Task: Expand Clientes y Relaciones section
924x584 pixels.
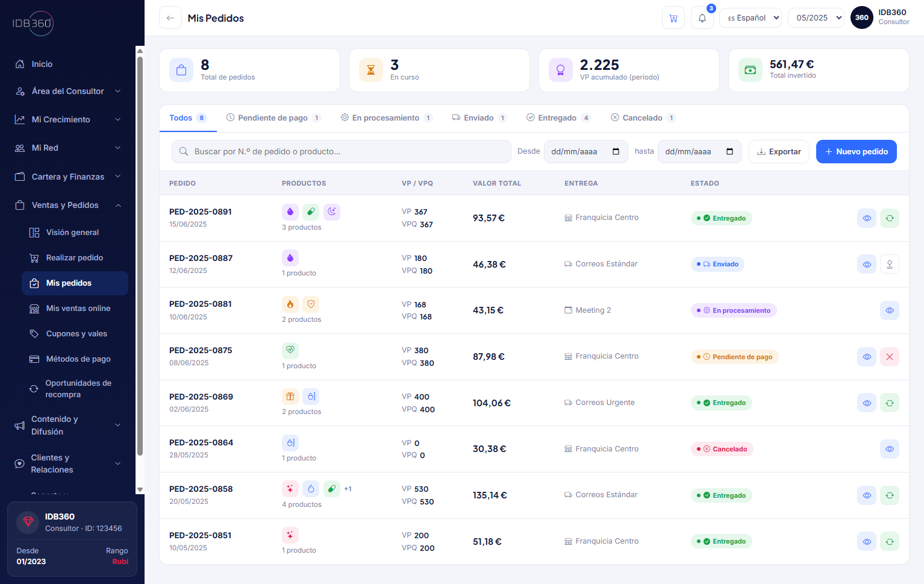Action: coord(68,464)
